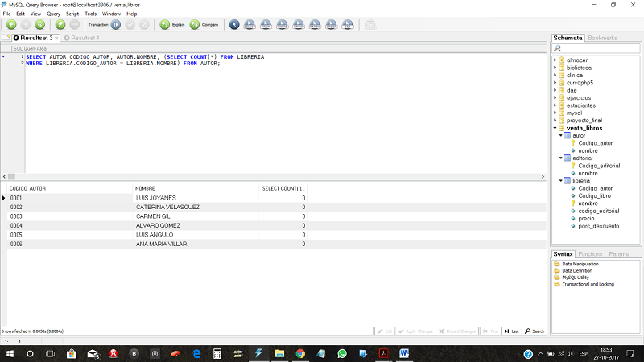Open the Tools menu
The image size is (644, 362).
click(x=90, y=14)
